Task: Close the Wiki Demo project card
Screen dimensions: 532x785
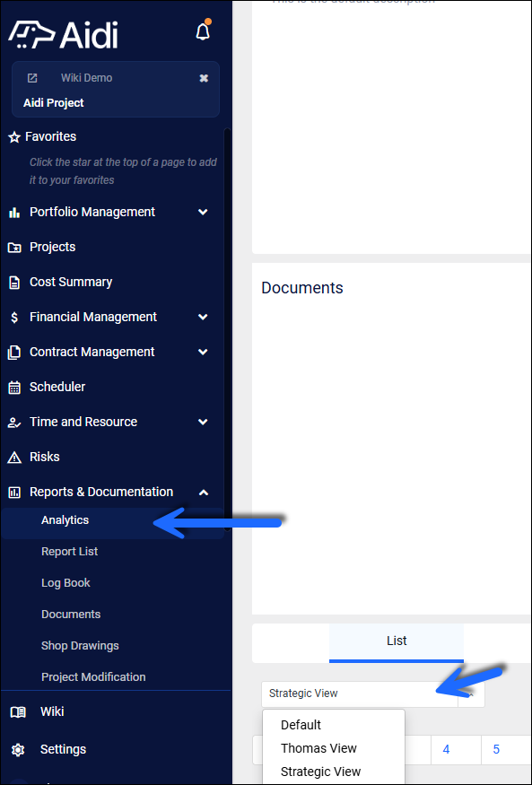Action: pos(204,78)
